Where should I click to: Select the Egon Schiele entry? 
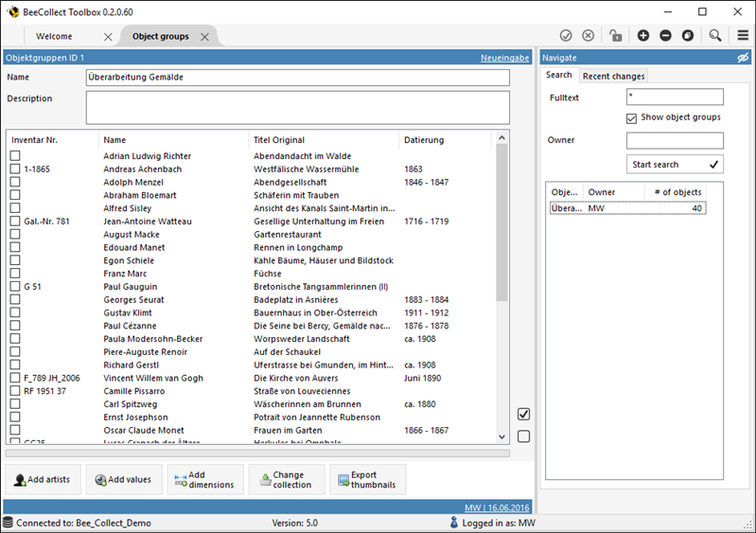click(129, 260)
